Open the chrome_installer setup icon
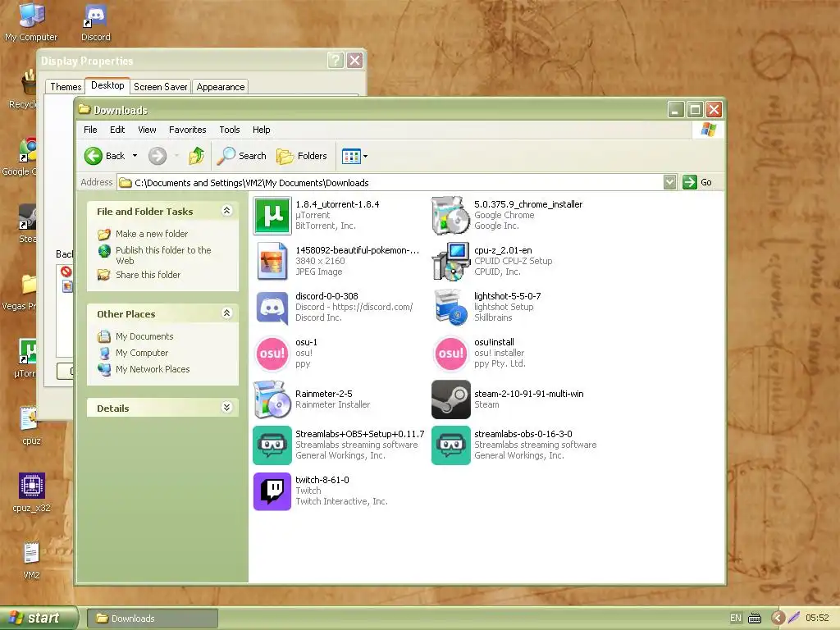 pos(450,216)
